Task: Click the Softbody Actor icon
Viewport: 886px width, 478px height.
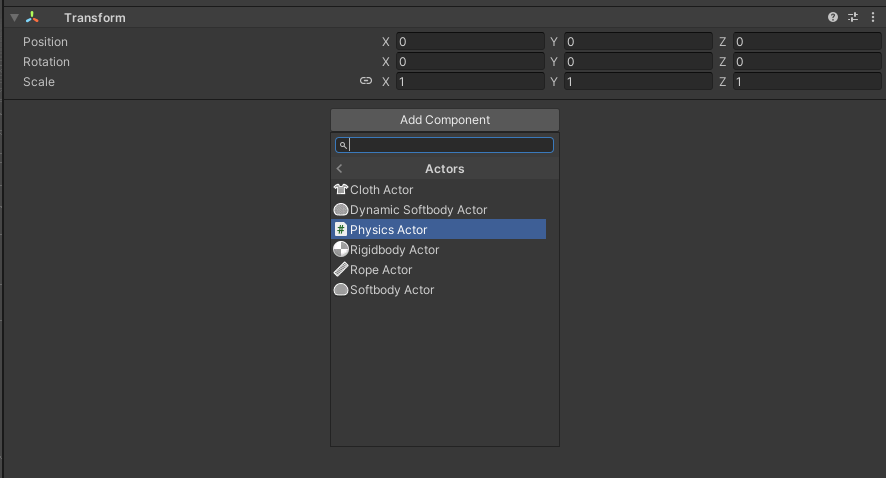Action: point(341,290)
